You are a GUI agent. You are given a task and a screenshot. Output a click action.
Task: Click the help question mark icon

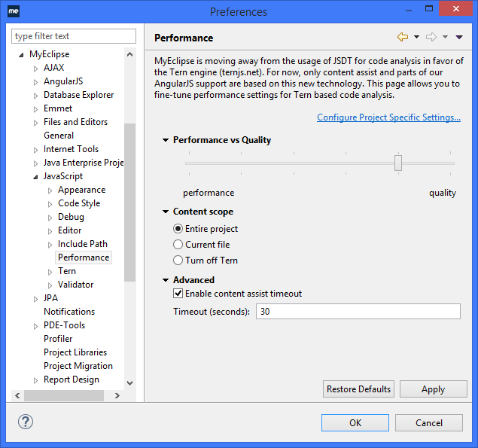pyautogui.click(x=25, y=422)
